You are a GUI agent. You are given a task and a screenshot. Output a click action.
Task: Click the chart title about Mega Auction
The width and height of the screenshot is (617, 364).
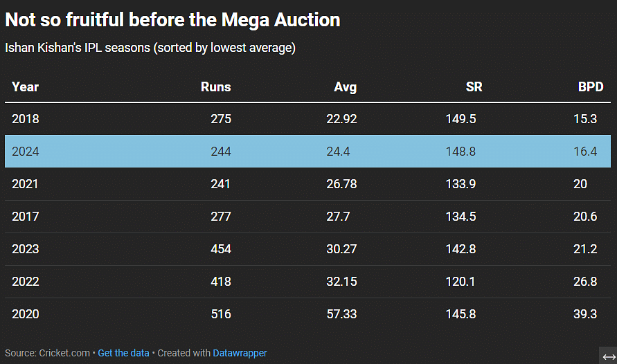(172, 20)
